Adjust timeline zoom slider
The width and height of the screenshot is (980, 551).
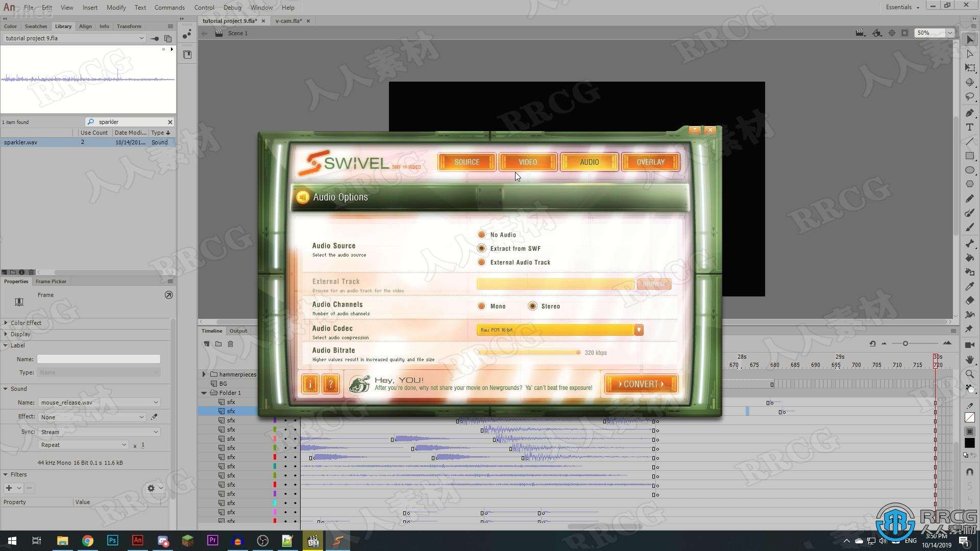tap(905, 343)
